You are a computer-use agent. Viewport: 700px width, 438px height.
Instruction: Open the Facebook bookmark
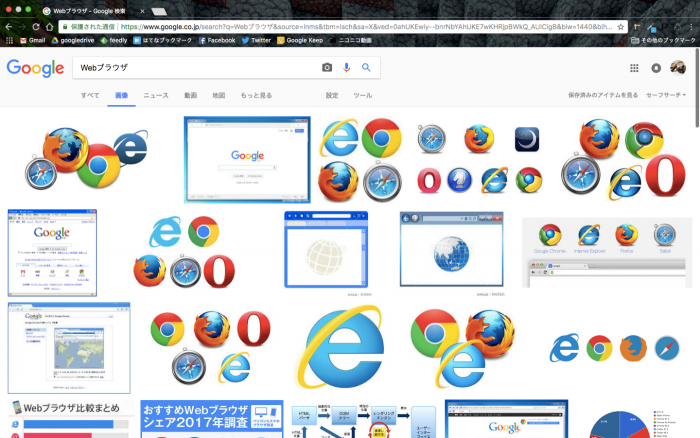tap(218, 41)
